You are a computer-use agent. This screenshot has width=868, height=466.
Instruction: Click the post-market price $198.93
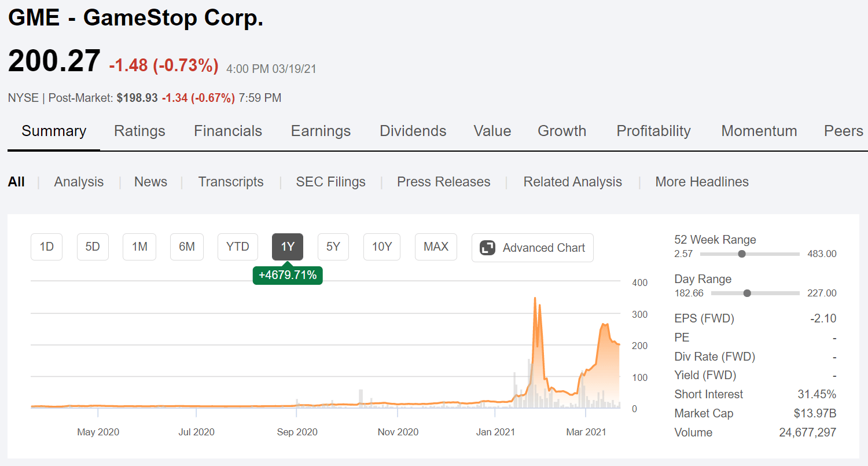pyautogui.click(x=137, y=98)
